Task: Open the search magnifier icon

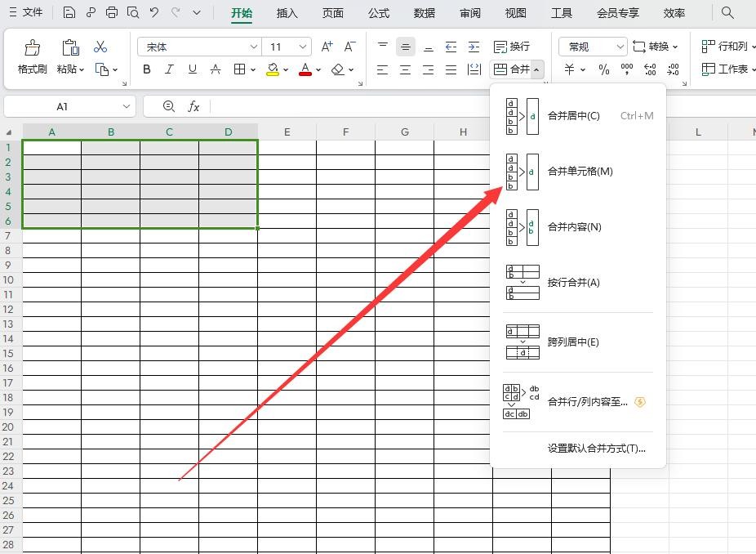Action: 727,13
